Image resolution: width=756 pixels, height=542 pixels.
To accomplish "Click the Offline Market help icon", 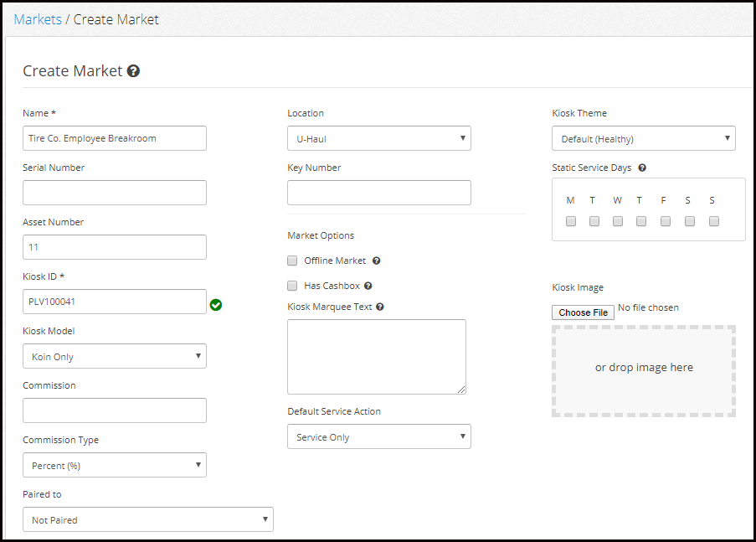I will click(377, 261).
